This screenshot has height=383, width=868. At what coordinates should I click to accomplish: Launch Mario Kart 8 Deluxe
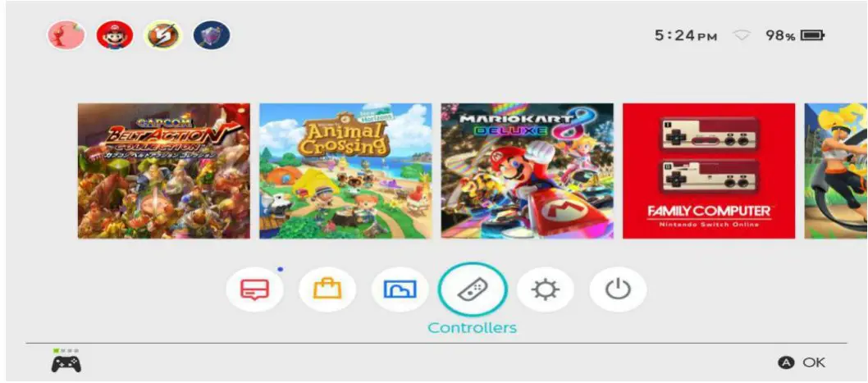point(527,171)
